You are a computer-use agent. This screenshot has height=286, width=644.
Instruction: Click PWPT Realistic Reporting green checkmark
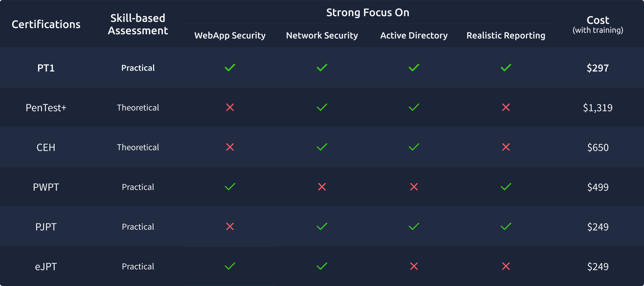click(x=506, y=187)
